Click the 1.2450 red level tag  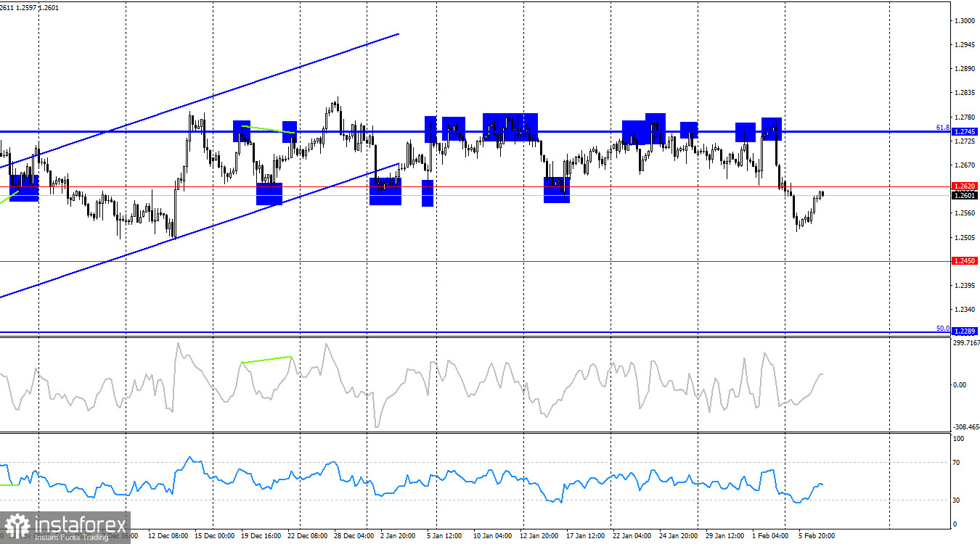(x=965, y=260)
